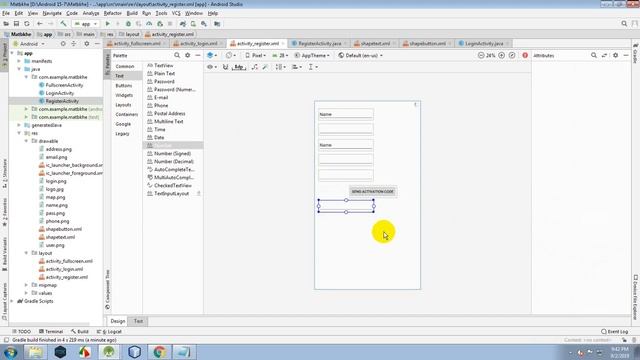Click the Clear All Constraints icon
Image resolution: width=640 pixels, height=360 pixels.
click(255, 67)
